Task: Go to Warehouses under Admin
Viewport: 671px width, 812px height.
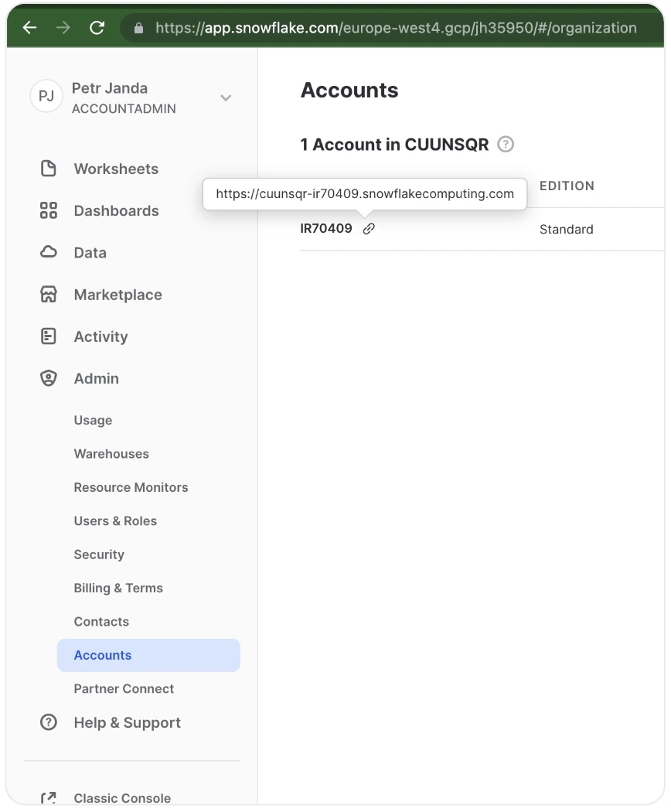Action: pyautogui.click(x=111, y=454)
